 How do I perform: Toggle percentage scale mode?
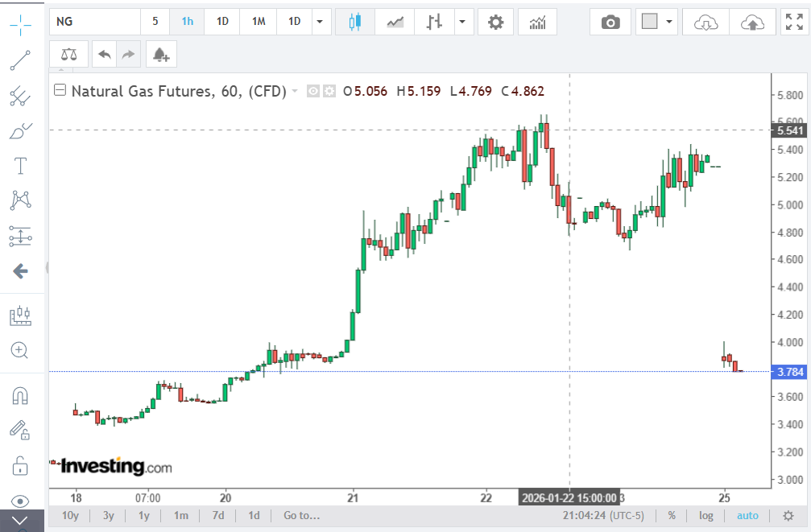[x=672, y=515]
